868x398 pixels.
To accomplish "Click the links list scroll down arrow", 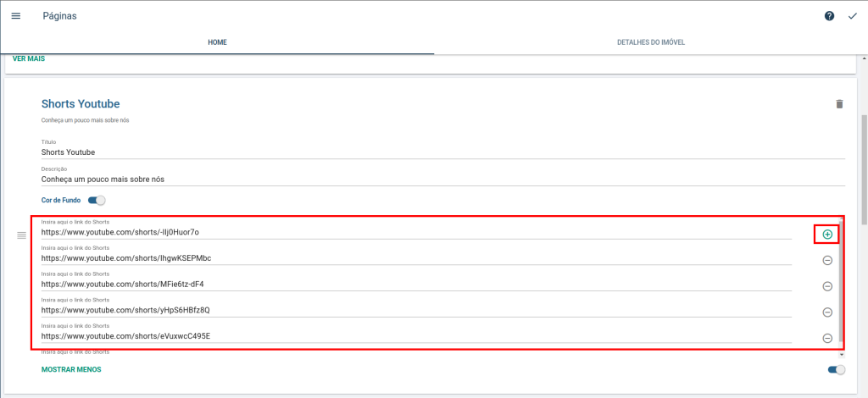I will 841,354.
